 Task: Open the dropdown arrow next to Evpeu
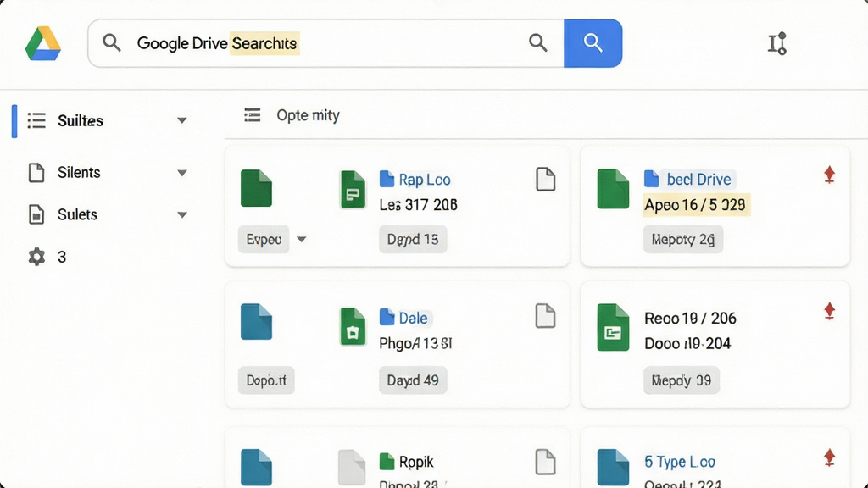pyautogui.click(x=301, y=240)
